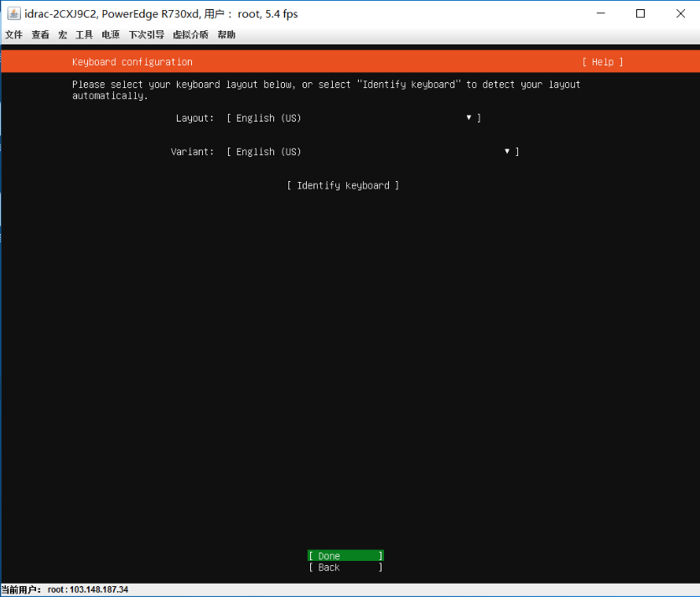Screen dimensions: 700x597
Task: Open the 宏 (Macro) menu
Action: tap(63, 35)
